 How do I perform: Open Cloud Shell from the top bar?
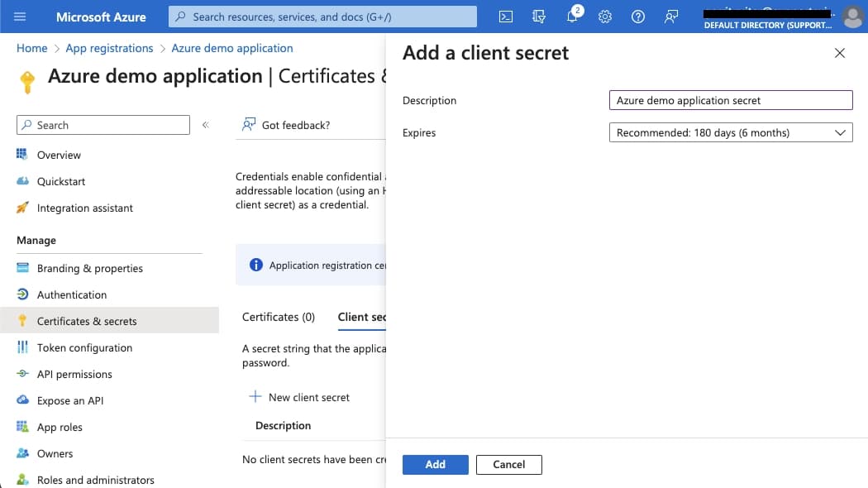pyautogui.click(x=505, y=17)
